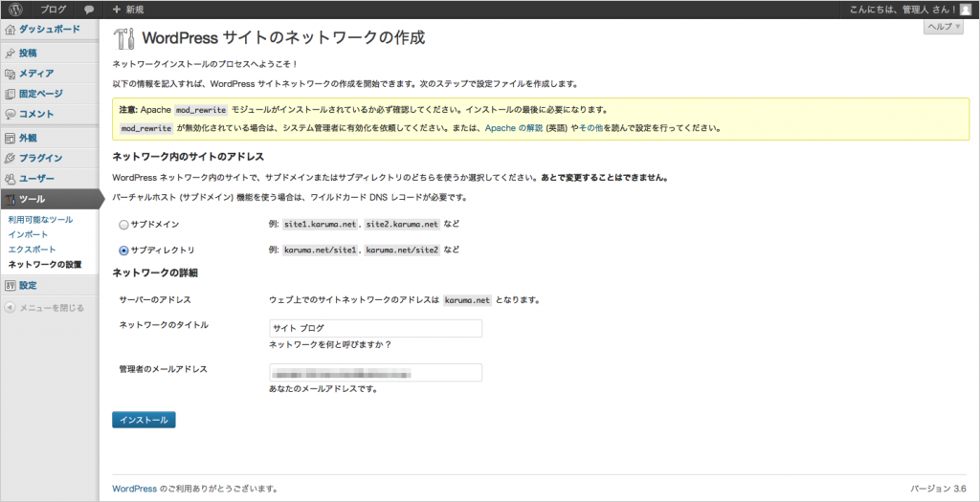This screenshot has width=980, height=502.
Task: Open the 利用可能なツール submenu link
Action: coord(40,220)
